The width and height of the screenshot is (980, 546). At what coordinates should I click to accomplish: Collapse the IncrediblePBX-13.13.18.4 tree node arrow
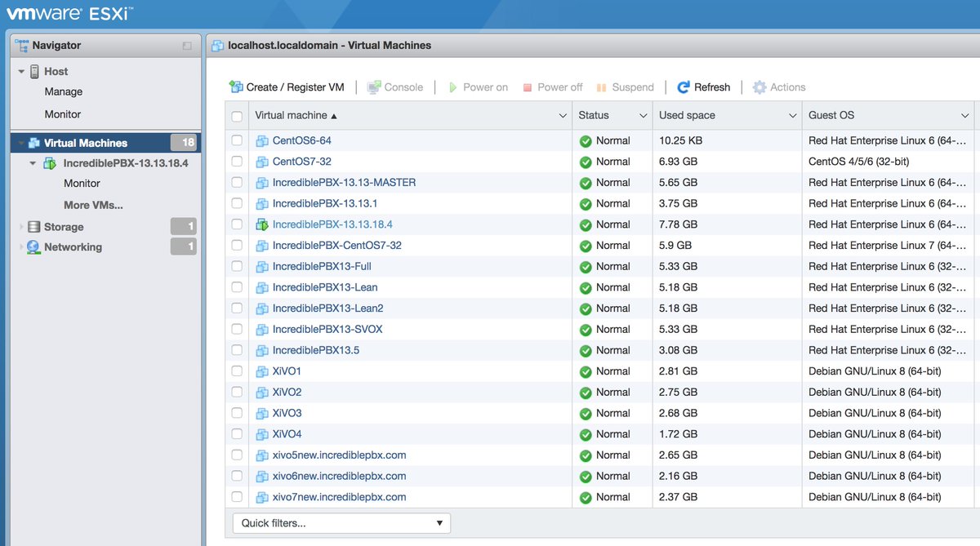33,163
